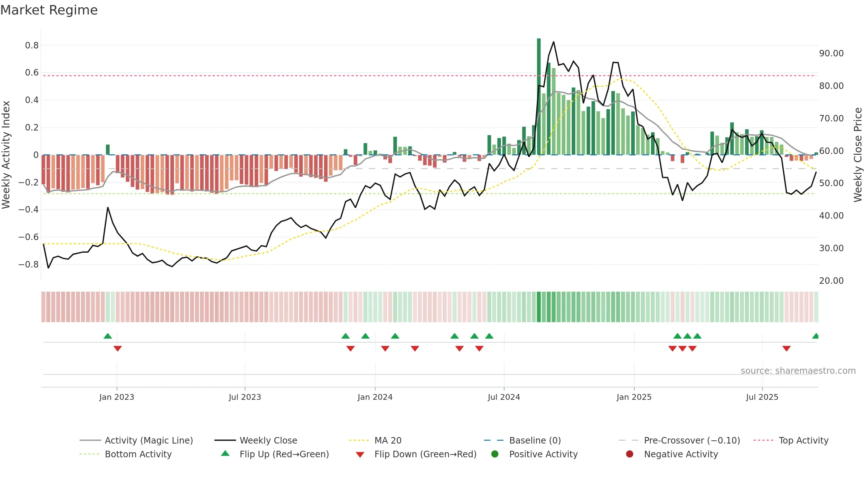Click the darkest green segment in regime strip

pyautogui.click(x=539, y=307)
